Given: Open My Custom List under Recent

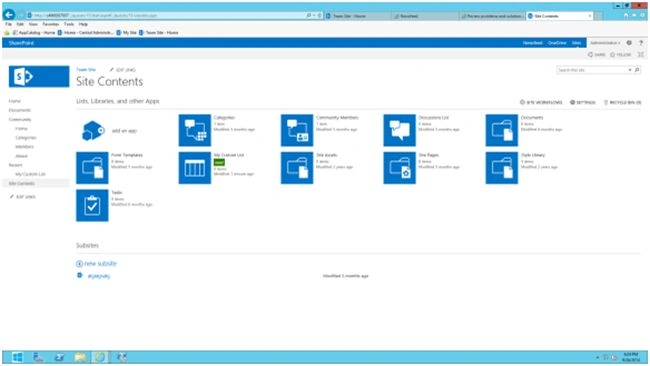Looking at the screenshot, I should 30,174.
